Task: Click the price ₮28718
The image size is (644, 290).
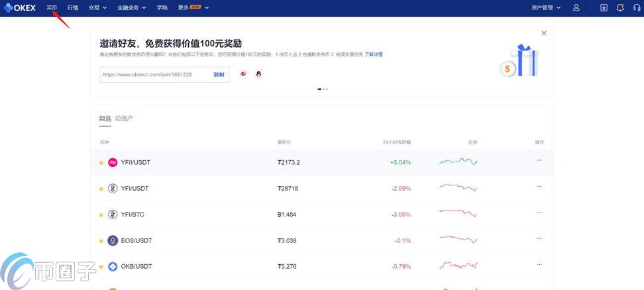Action: pos(288,189)
